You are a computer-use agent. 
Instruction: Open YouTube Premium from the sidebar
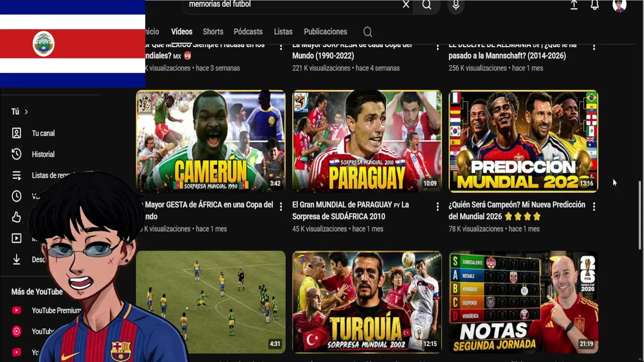point(46,311)
